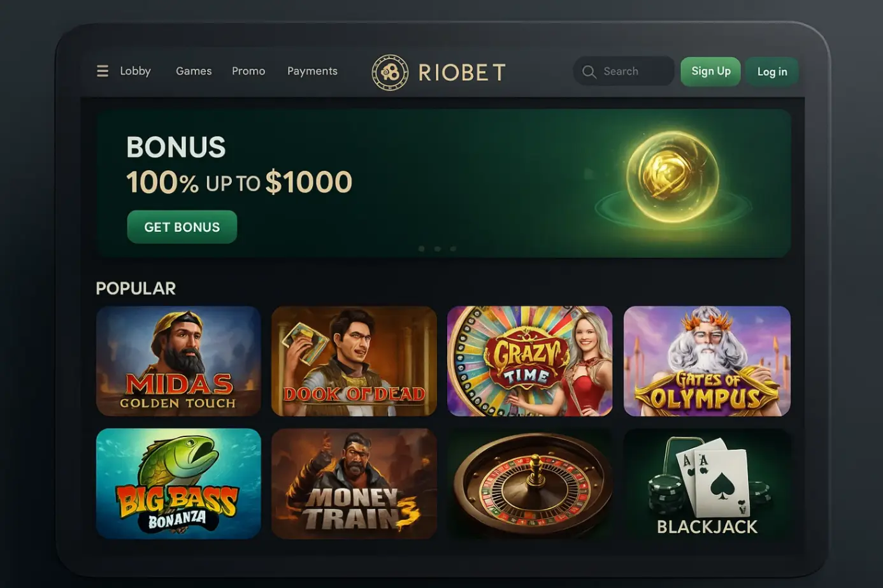Click the RIOBET coin logo
The image size is (883, 588).
pos(389,71)
